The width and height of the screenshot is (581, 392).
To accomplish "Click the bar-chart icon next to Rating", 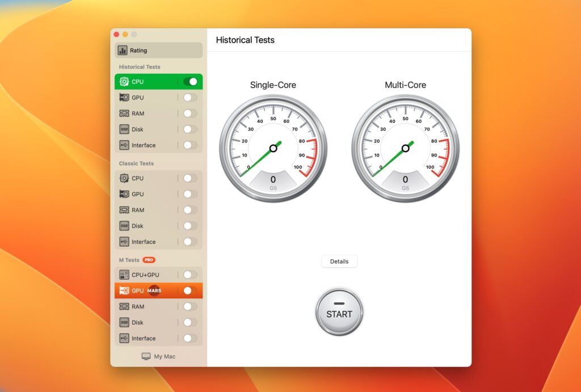I will tap(123, 50).
